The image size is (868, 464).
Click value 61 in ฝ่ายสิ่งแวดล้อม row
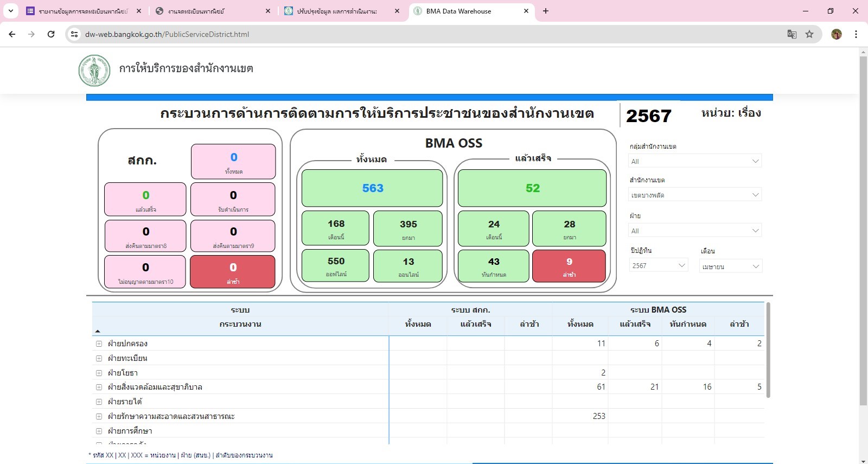click(601, 387)
